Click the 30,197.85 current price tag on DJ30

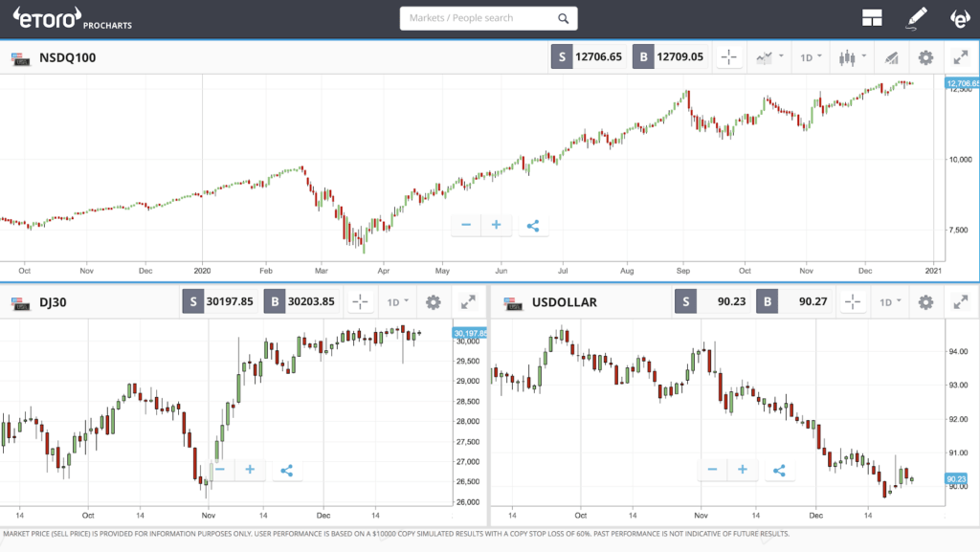click(470, 334)
